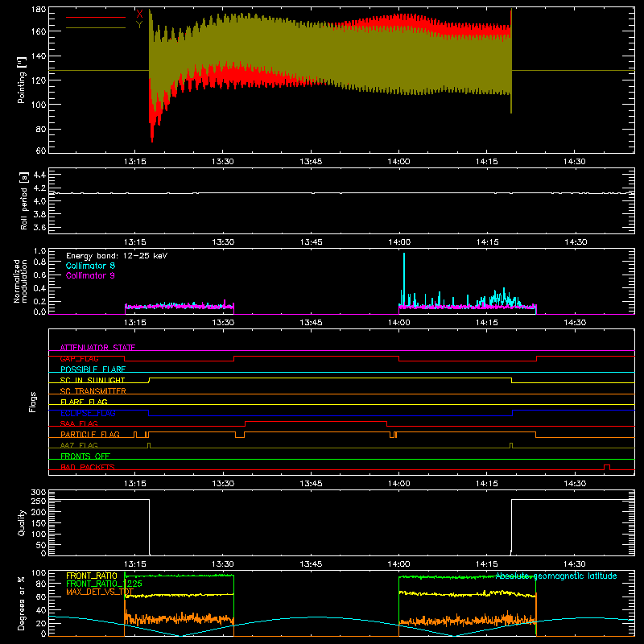
Task: Click the SAA_FLAG label
Action: [x=79, y=423]
